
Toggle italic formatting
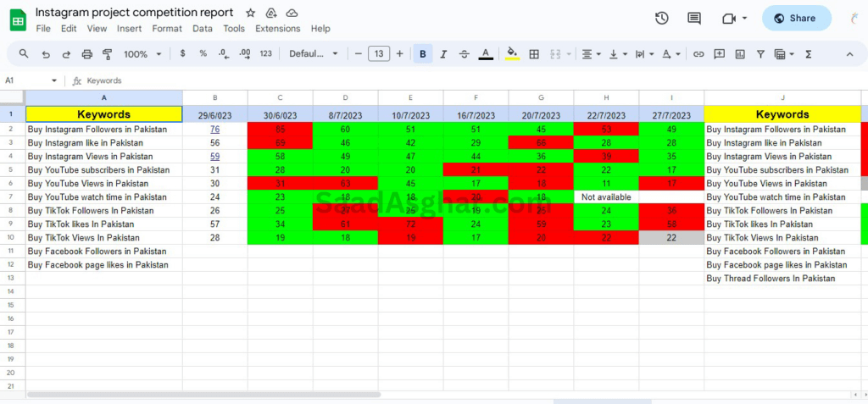[x=443, y=53]
